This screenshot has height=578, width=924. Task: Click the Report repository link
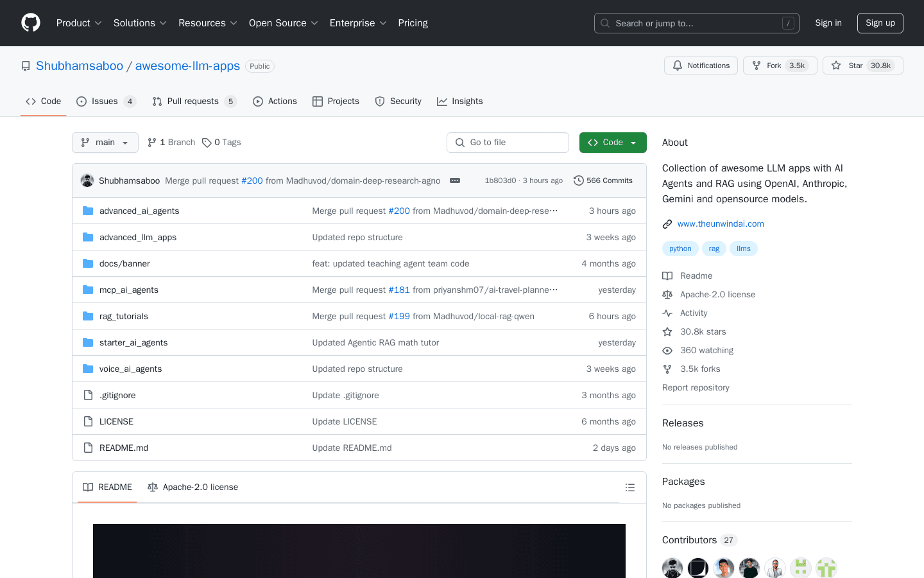click(696, 387)
